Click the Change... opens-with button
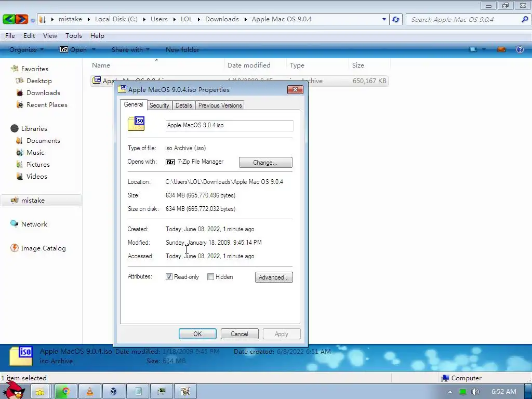Screen dimensions: 532x399 (265, 163)
